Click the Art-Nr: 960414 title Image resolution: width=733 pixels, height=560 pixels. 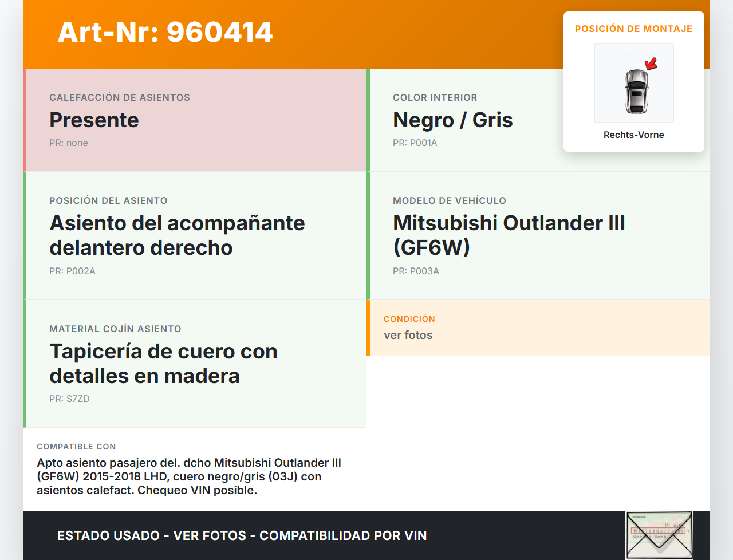[x=165, y=32]
